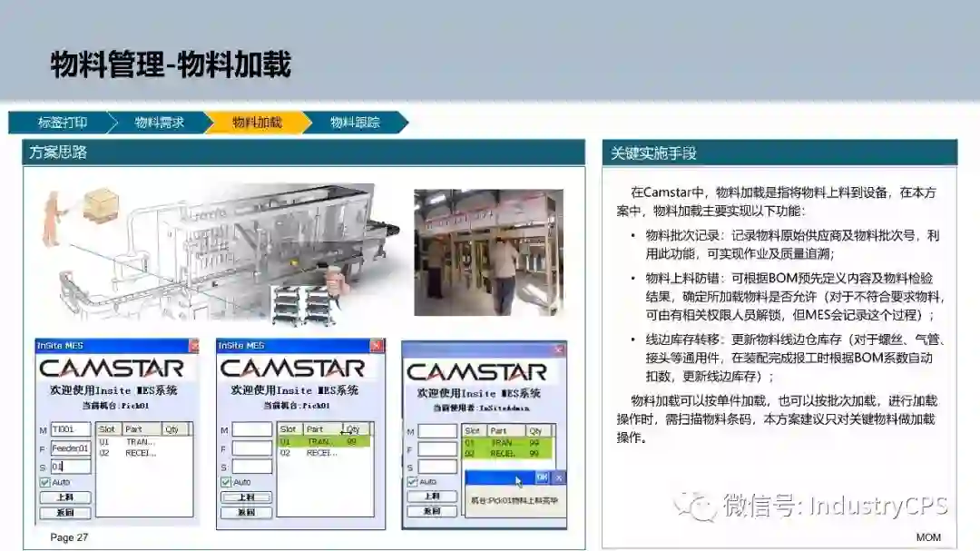Image resolution: width=980 pixels, height=551 pixels.
Task: Click the M field containing TI001
Action: [x=71, y=429]
